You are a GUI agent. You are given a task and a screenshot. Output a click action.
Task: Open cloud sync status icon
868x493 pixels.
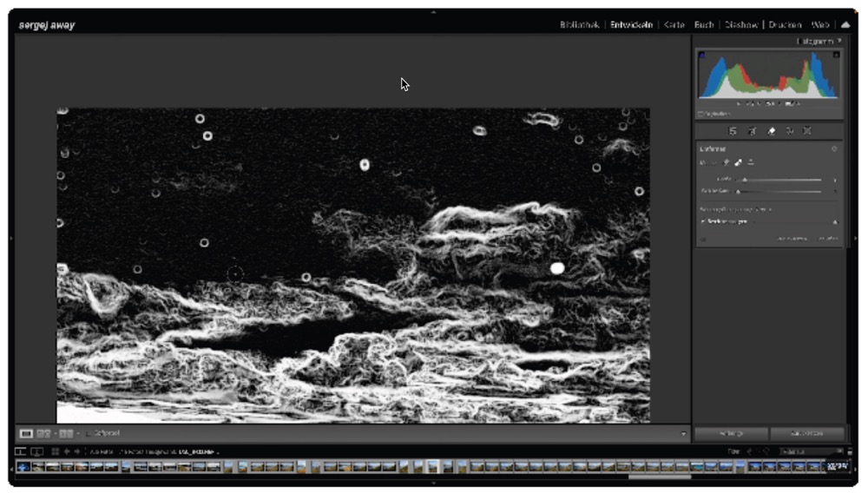click(x=845, y=25)
